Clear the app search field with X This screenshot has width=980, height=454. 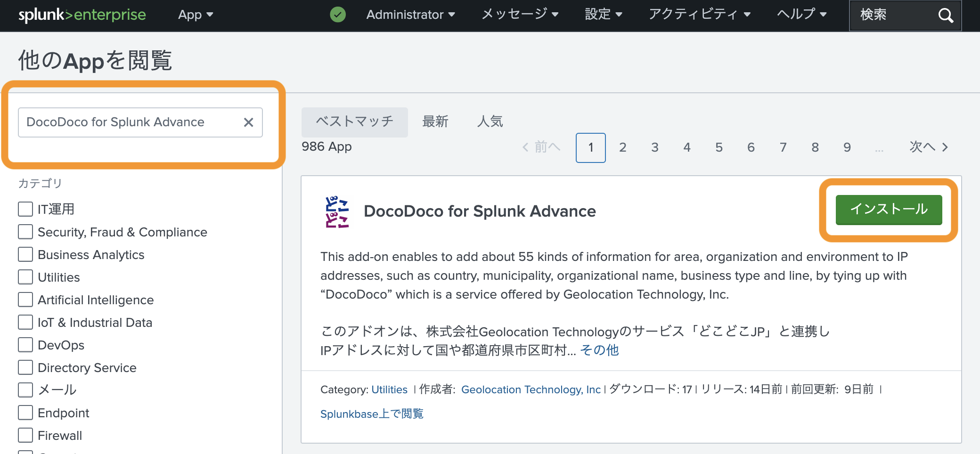coord(248,122)
